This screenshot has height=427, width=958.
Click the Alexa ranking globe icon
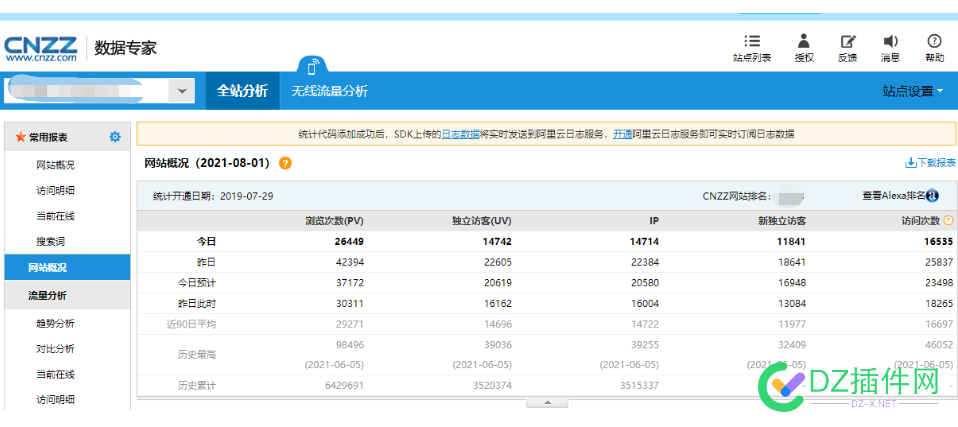(932, 196)
